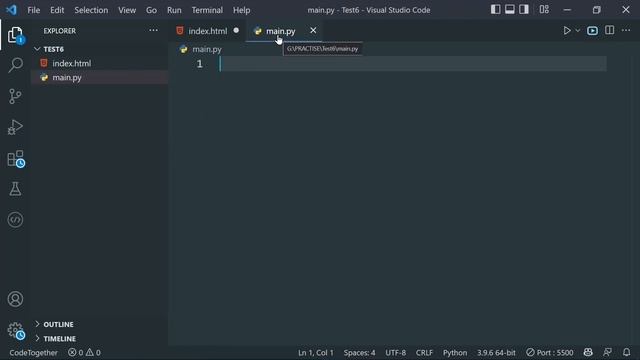Open the Testing flask icon
Viewport: 640px width, 360px height.
[15, 189]
